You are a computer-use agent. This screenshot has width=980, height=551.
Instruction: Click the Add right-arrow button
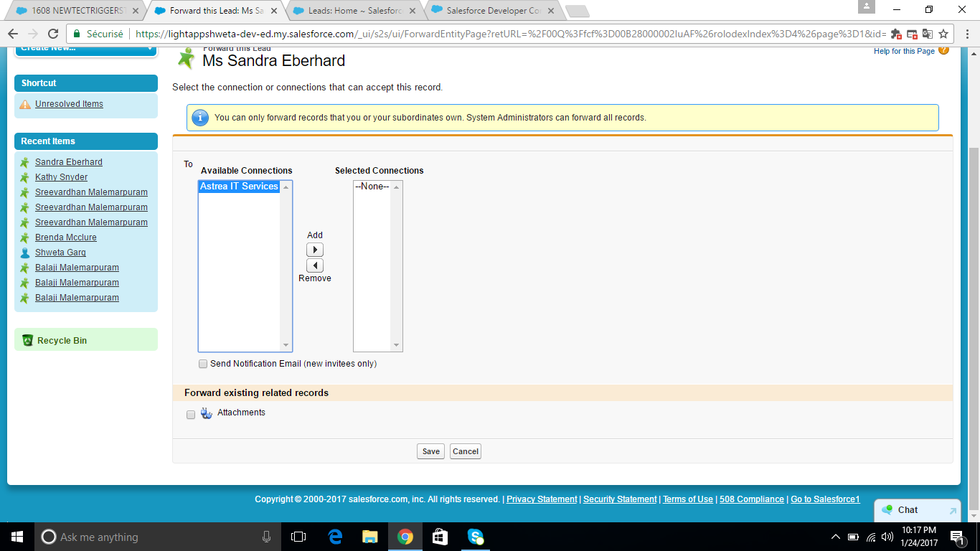[315, 250]
